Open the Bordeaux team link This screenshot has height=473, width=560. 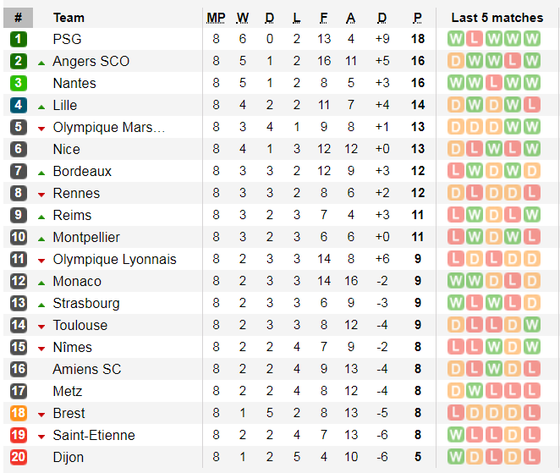(x=82, y=171)
